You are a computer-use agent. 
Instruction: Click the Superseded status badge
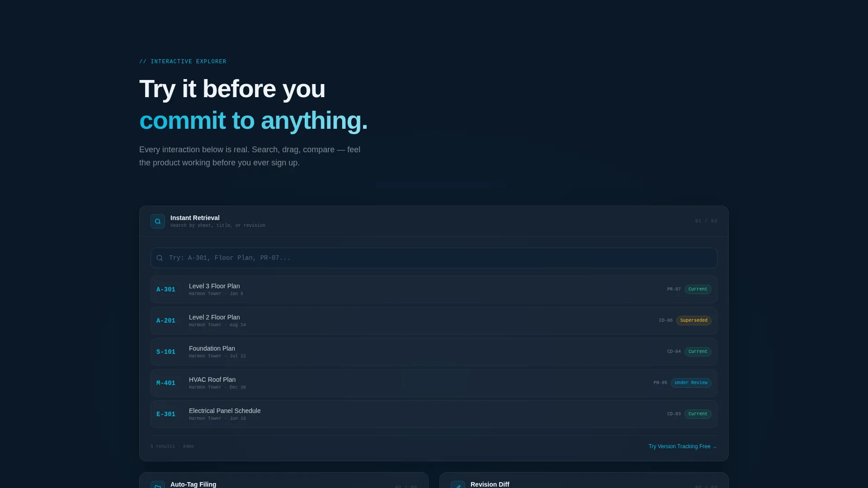coord(694,320)
